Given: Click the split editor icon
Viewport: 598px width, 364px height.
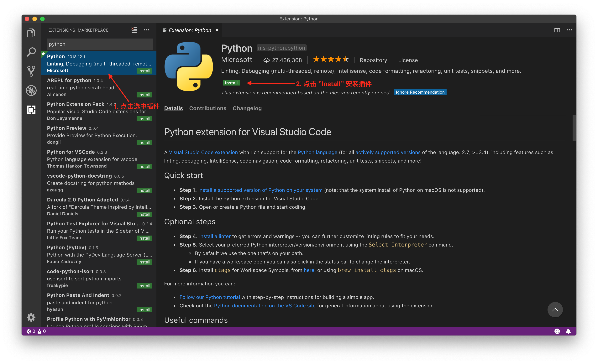Looking at the screenshot, I should click(x=557, y=30).
